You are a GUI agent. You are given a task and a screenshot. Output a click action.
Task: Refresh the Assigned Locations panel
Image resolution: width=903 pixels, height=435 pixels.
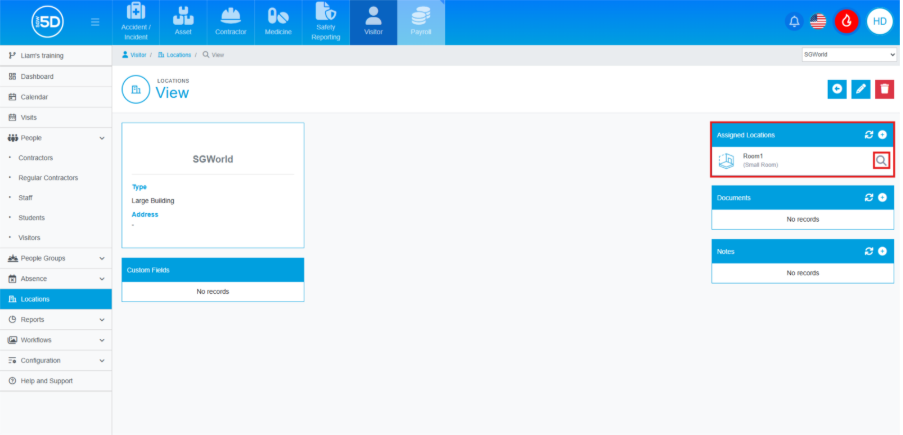pos(869,134)
